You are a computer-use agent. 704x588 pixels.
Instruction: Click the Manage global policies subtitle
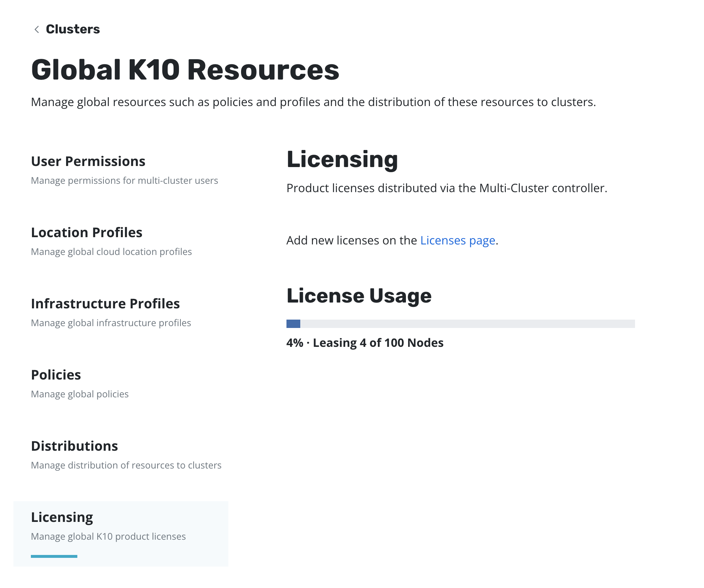tap(80, 394)
